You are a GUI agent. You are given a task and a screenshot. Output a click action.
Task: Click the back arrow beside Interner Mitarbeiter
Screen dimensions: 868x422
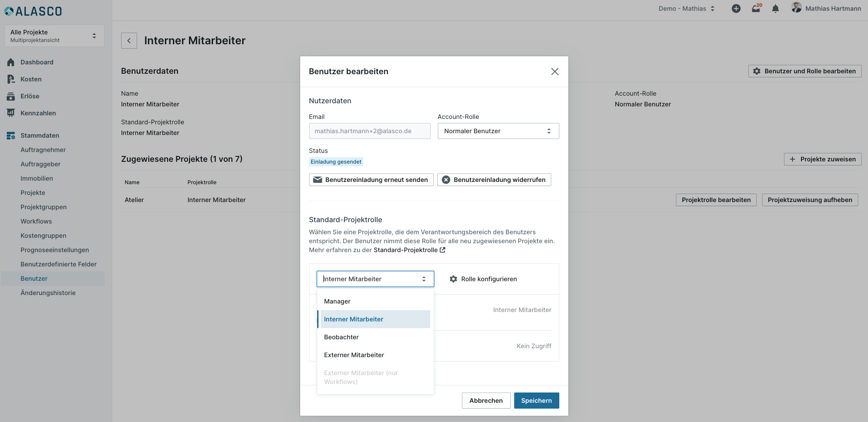[129, 41]
